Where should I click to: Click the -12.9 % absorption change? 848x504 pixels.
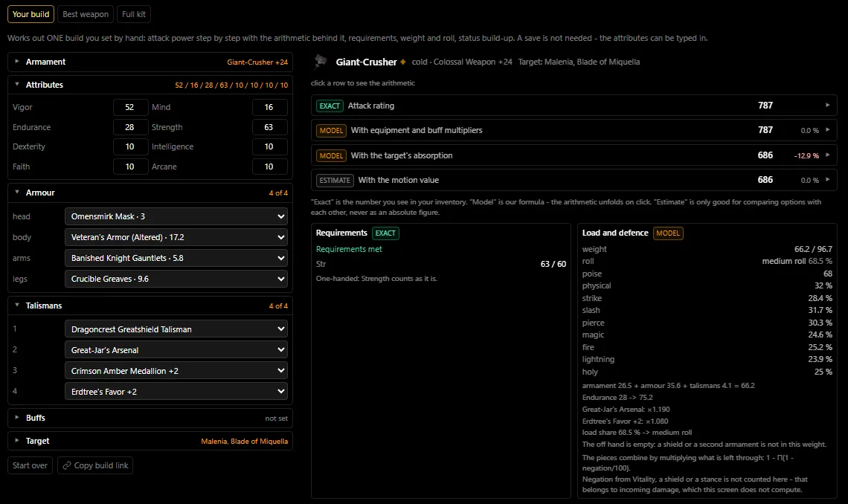(x=806, y=155)
